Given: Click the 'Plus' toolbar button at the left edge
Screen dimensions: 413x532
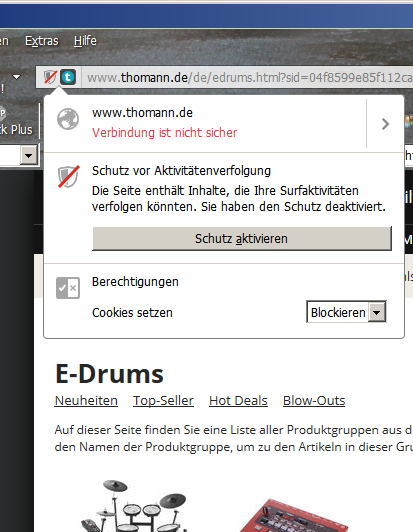Looking at the screenshot, I should point(17,121).
